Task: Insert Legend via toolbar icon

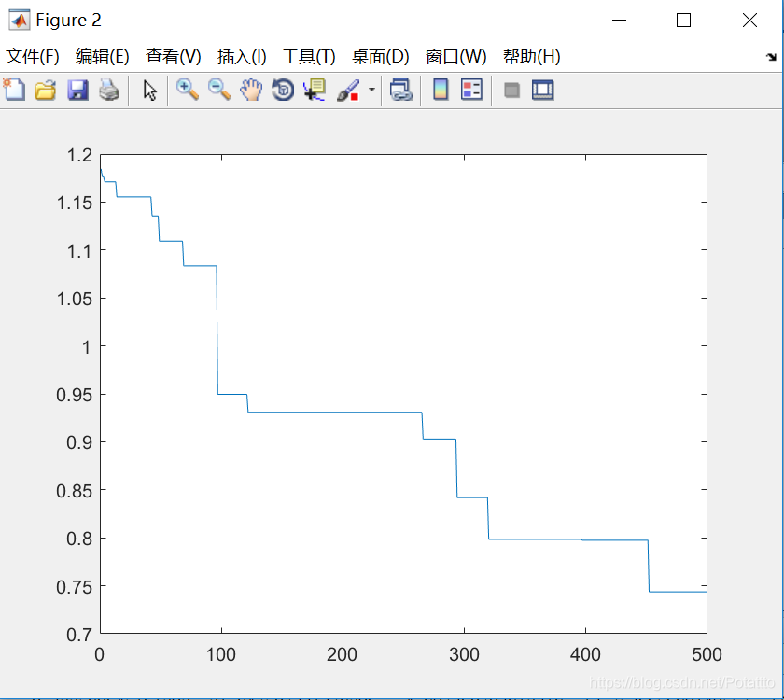Action: pyautogui.click(x=471, y=90)
